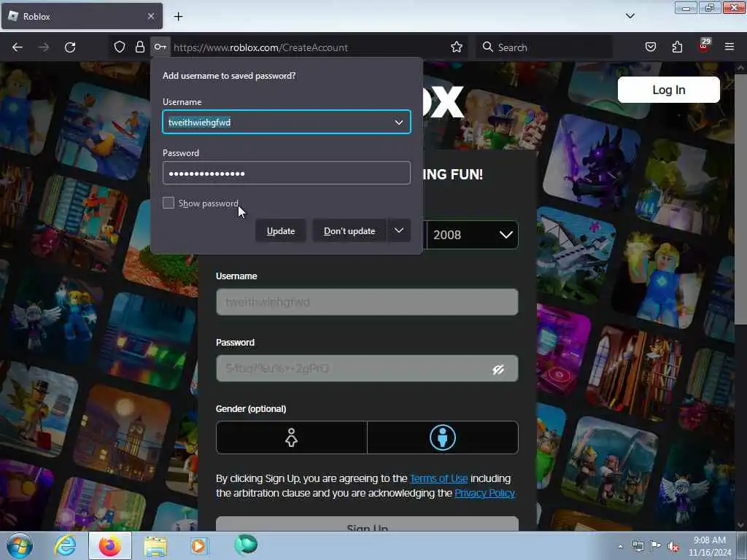Open Windows Explorer folder from taskbar
Viewport: 747px width, 560px height.
click(155, 545)
